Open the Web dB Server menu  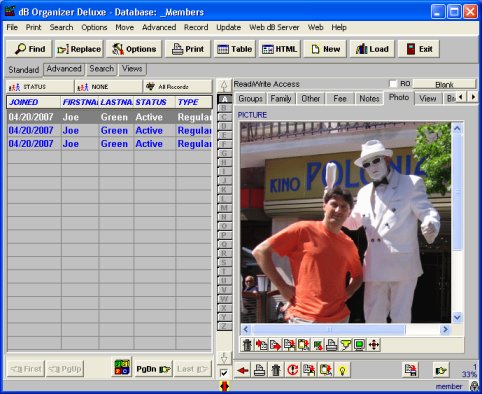(x=274, y=27)
